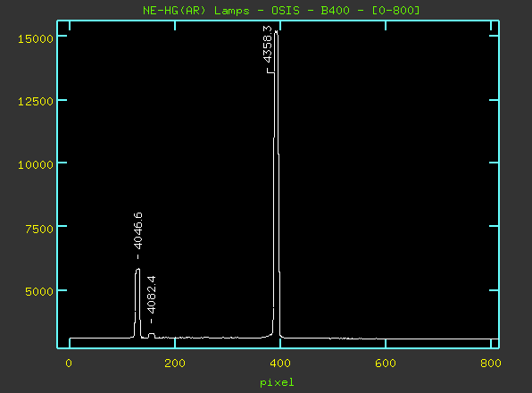The height and width of the screenshot is (393, 532).
Task: Click the 4358.3 peak wavelength label
Action: 268,44
